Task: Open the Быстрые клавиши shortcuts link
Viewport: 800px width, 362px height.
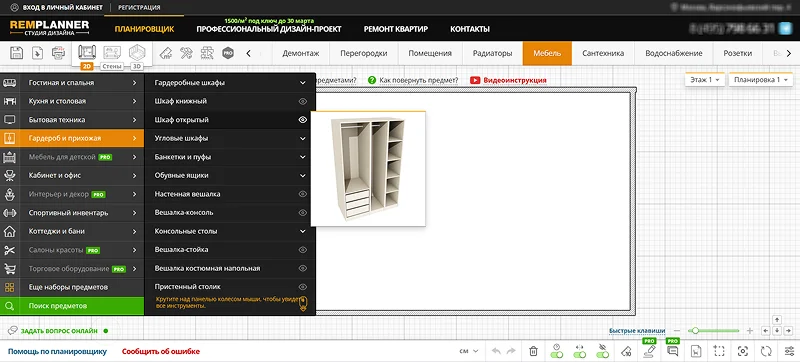Action: [x=637, y=331]
